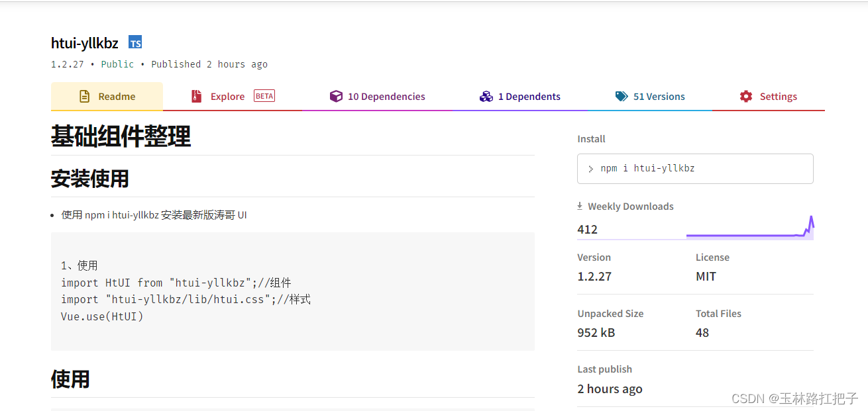This screenshot has width=868, height=411.
Task: Select the Readme document icon
Action: click(x=83, y=96)
